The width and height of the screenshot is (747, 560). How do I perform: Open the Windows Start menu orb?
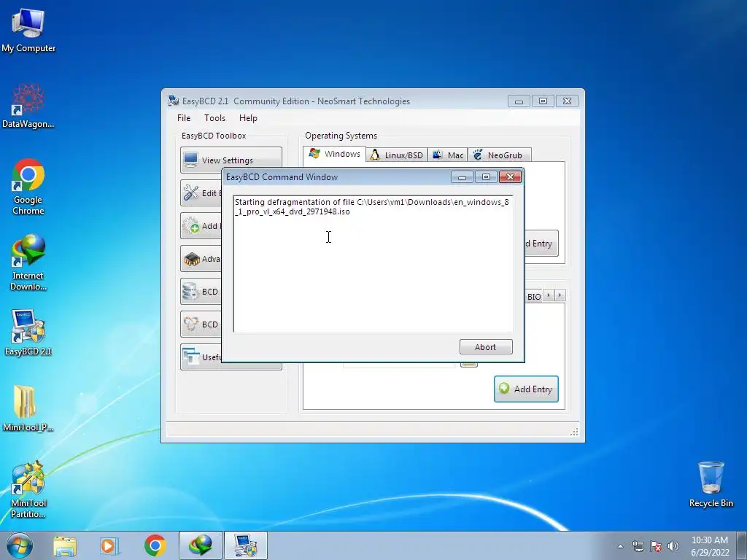coord(20,545)
